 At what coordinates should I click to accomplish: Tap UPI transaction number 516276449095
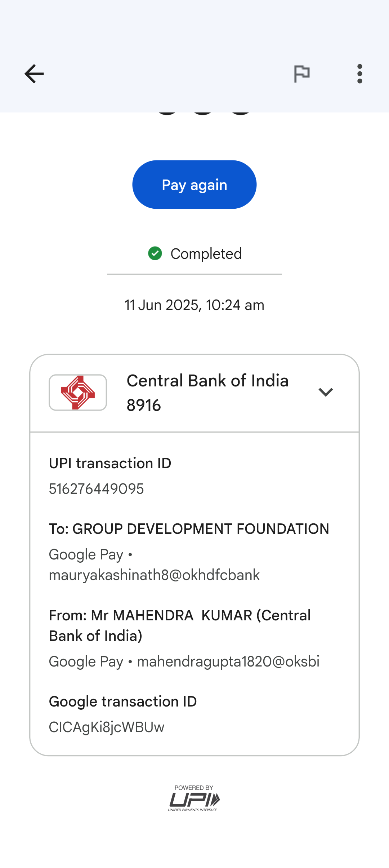(x=96, y=489)
